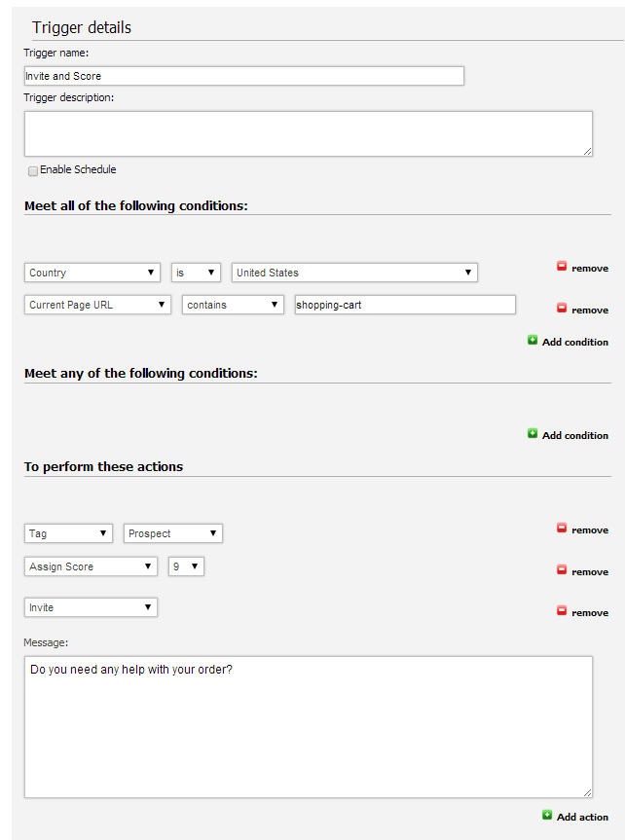Click red remove icon for Country condition
This screenshot has width=625, height=840.
click(x=562, y=267)
